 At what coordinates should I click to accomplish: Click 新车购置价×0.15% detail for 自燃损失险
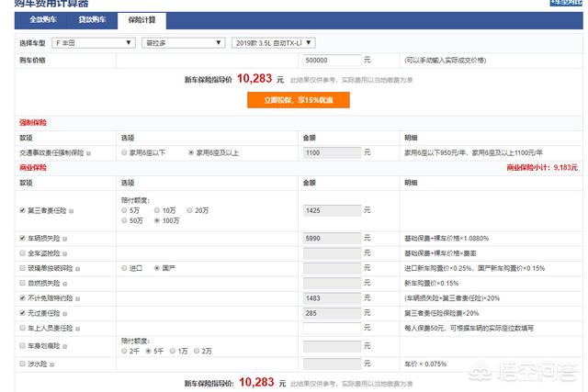[431, 284]
